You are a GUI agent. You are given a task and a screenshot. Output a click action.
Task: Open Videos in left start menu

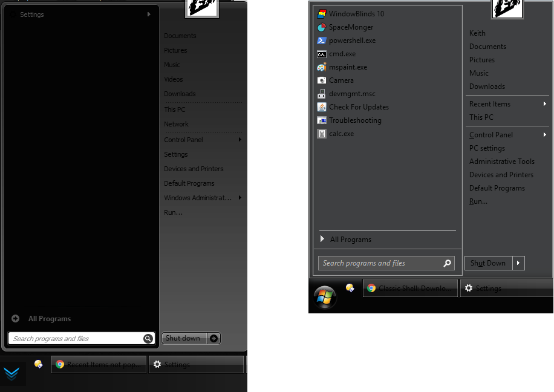(x=173, y=79)
